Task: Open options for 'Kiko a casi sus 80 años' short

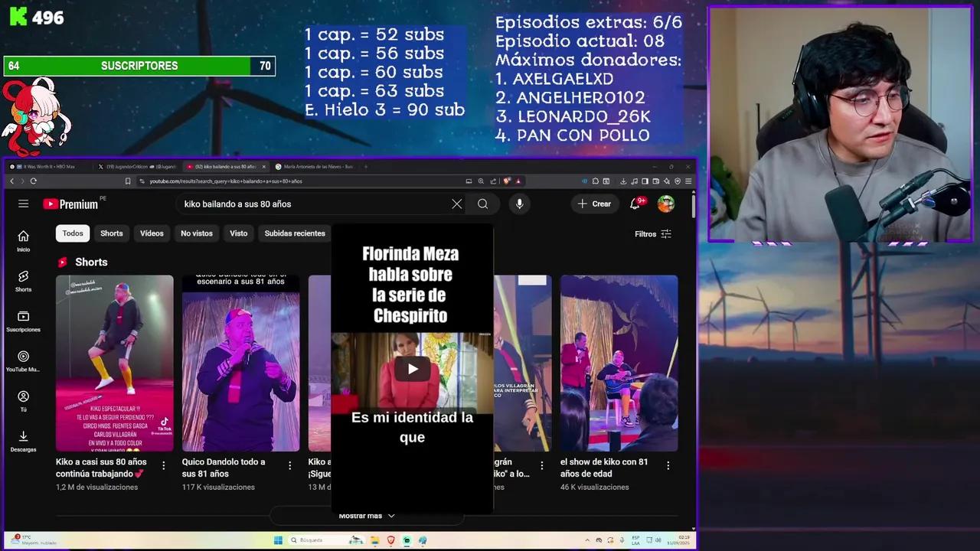Action: coord(163,465)
